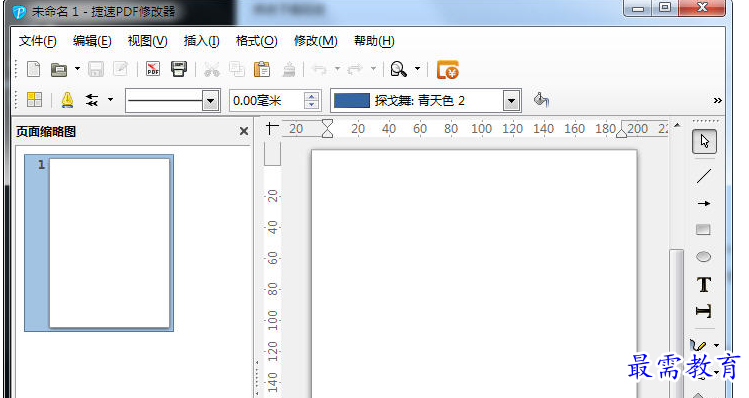Click the Undo arrow icon

point(319,70)
